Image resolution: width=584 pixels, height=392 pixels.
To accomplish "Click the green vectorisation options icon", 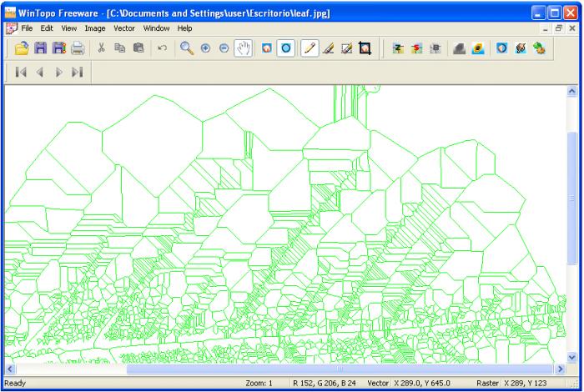I will click(x=539, y=48).
